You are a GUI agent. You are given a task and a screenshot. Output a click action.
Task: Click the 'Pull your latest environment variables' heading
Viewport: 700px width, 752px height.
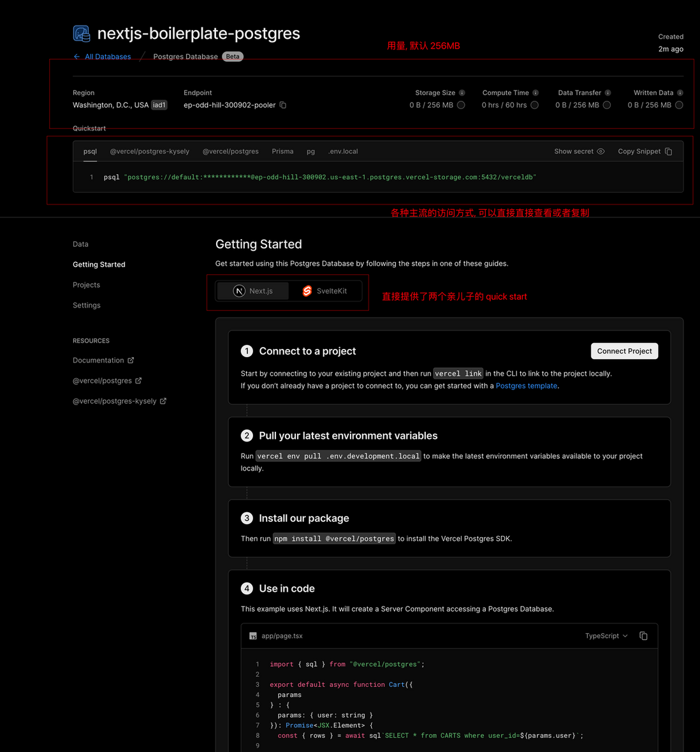tap(348, 436)
